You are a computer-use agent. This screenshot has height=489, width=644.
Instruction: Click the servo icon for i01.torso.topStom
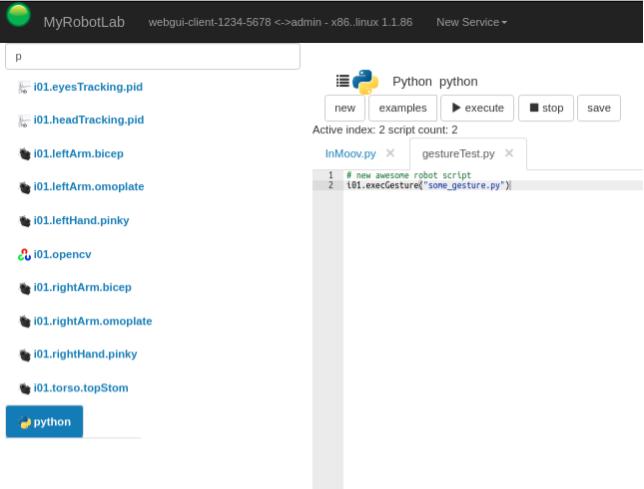point(25,388)
